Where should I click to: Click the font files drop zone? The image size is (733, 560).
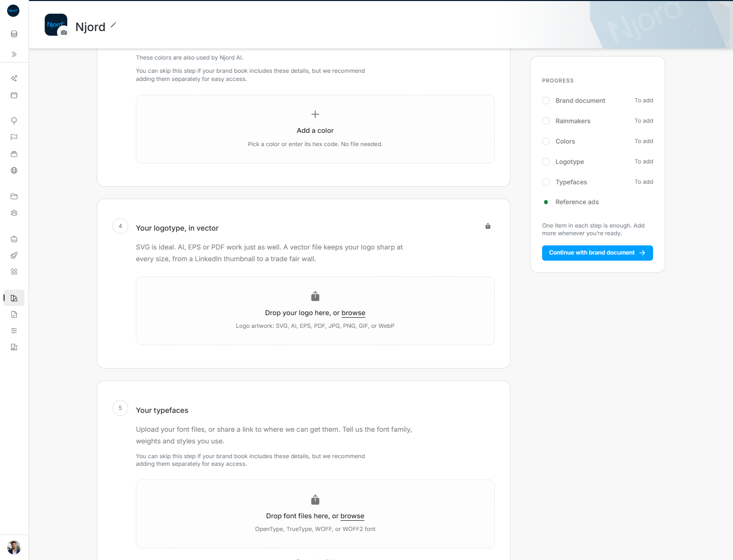coord(315,514)
